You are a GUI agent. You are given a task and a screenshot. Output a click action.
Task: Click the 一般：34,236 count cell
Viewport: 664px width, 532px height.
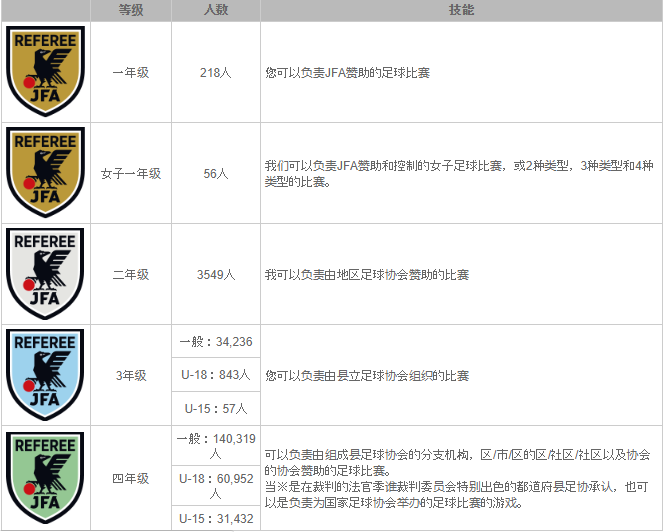(x=216, y=341)
